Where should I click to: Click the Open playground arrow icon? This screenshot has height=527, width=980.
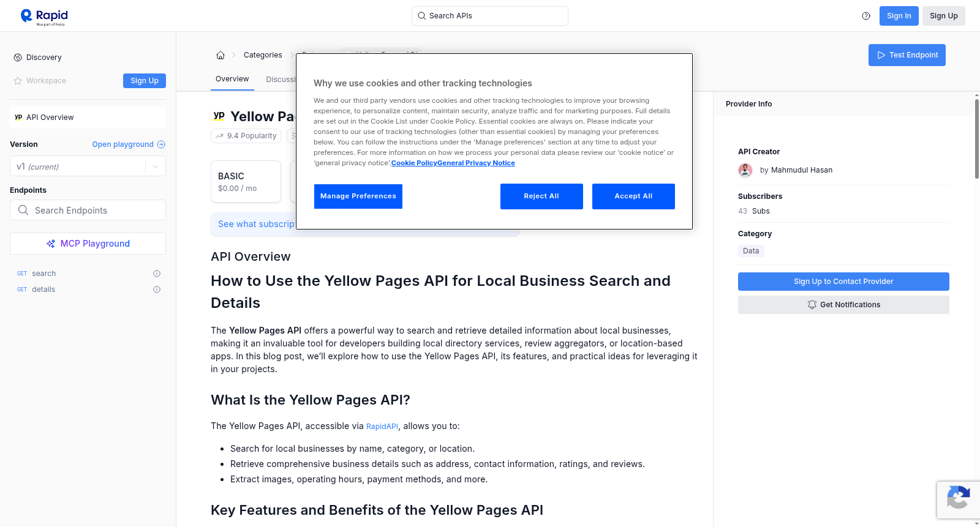(x=161, y=144)
